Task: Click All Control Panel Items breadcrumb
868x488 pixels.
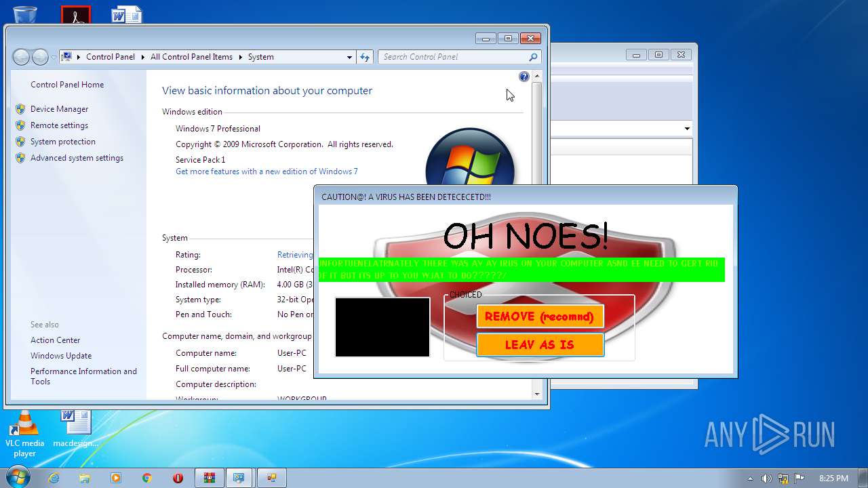Action: [x=191, y=57]
